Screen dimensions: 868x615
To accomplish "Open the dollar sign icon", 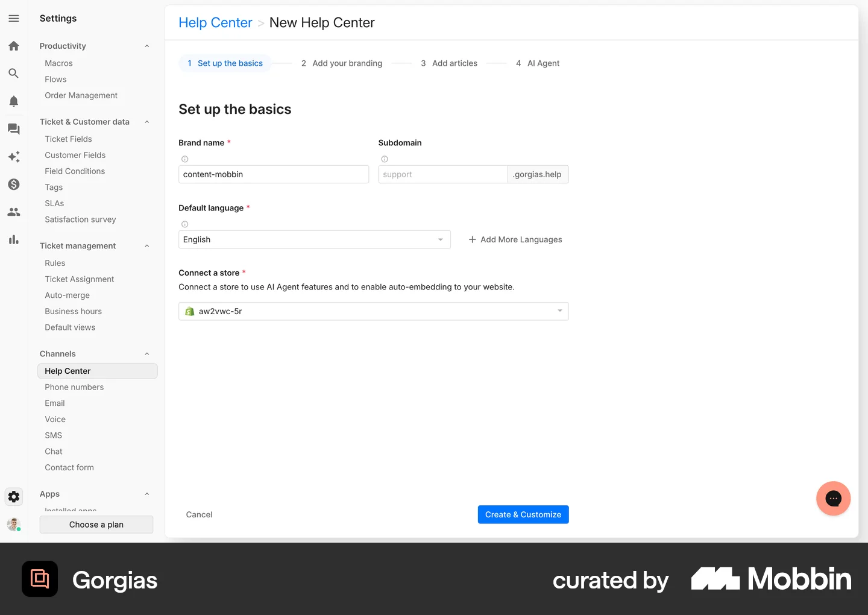I will coord(14,184).
